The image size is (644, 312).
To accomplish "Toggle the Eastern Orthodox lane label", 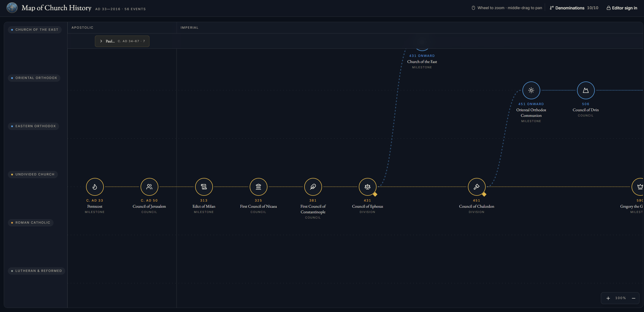I will (x=33, y=126).
